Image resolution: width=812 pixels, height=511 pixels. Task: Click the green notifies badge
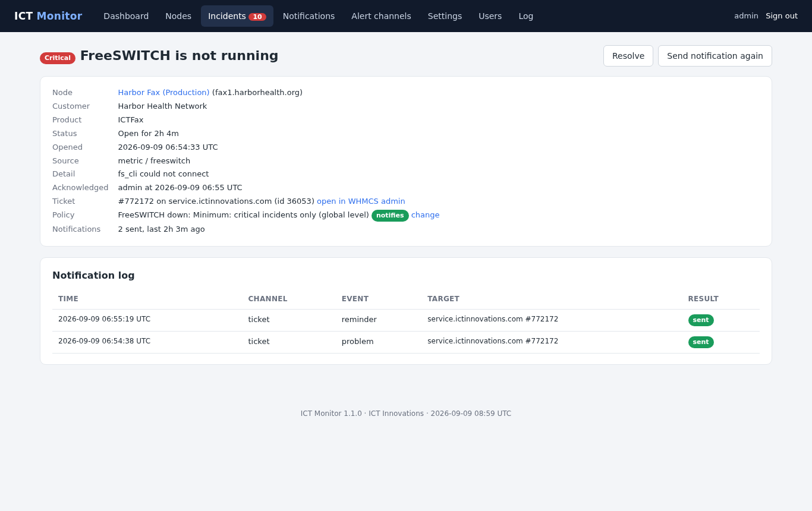(x=390, y=216)
